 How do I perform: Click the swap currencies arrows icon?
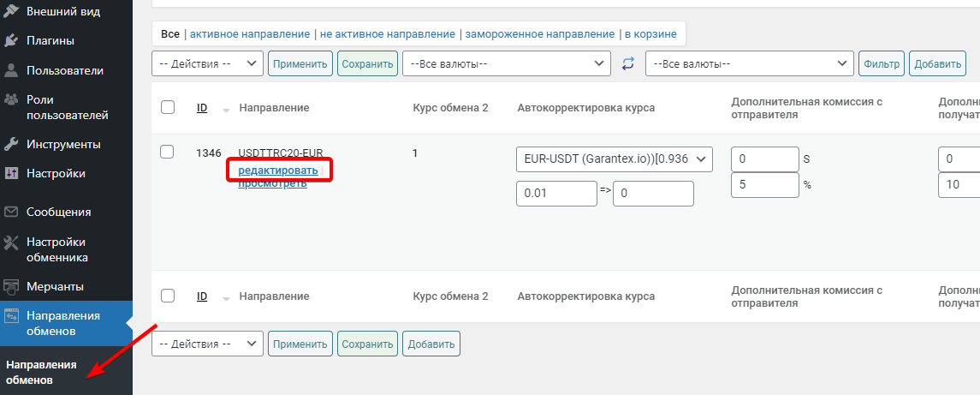pos(628,63)
